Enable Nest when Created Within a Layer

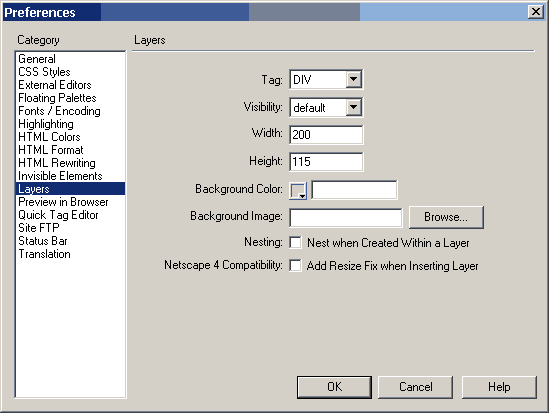coord(295,242)
